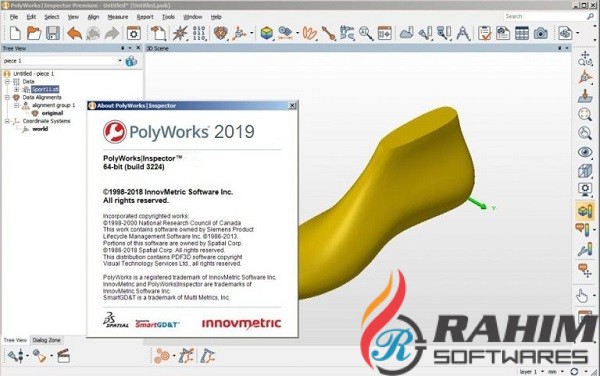Click the clapperboard icon in bottom toolbar

pos(64,356)
